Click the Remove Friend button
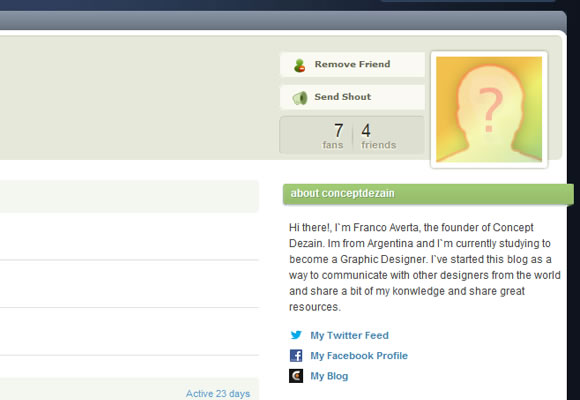This screenshot has height=400, width=580. tap(352, 64)
